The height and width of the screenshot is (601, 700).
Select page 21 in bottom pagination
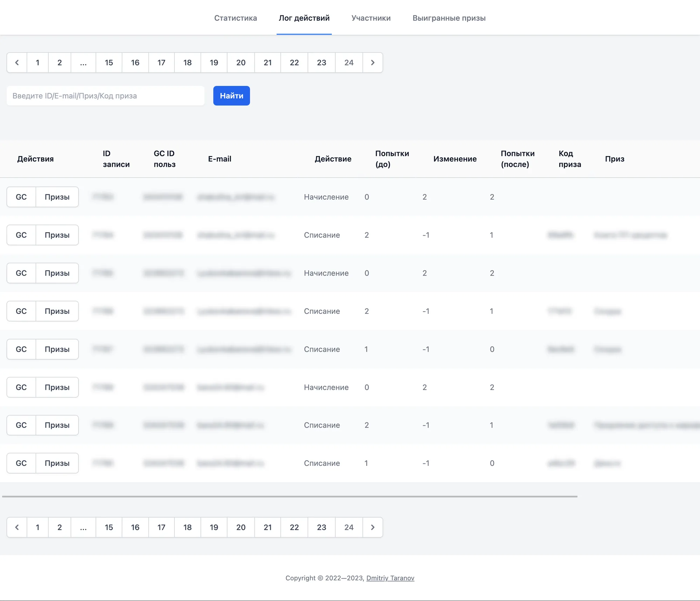click(x=268, y=527)
